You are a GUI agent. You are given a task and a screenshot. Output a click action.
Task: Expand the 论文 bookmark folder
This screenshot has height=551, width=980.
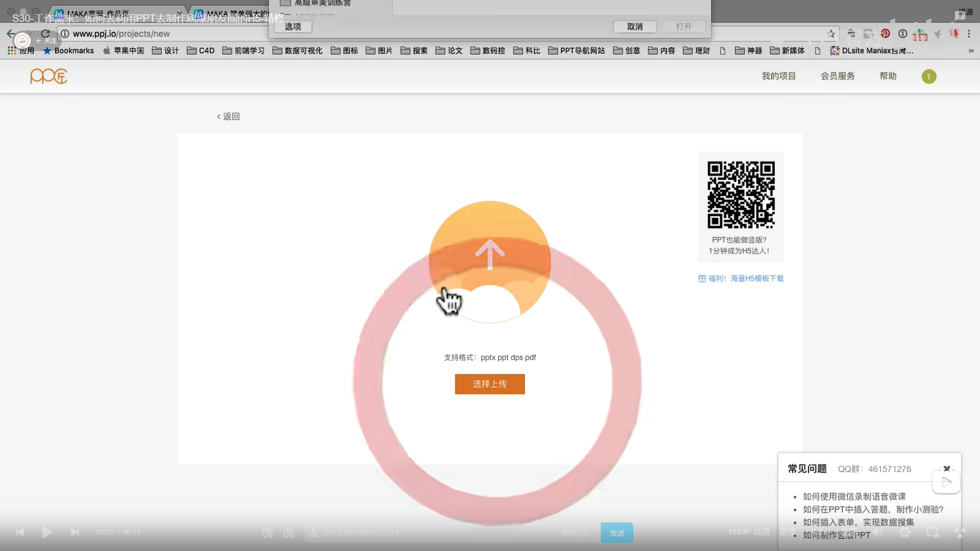pos(449,51)
